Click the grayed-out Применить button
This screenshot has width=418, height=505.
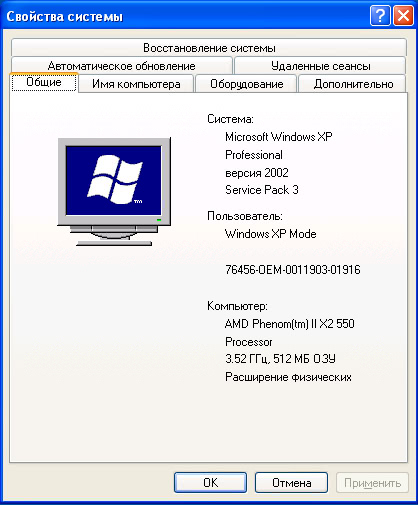372,482
